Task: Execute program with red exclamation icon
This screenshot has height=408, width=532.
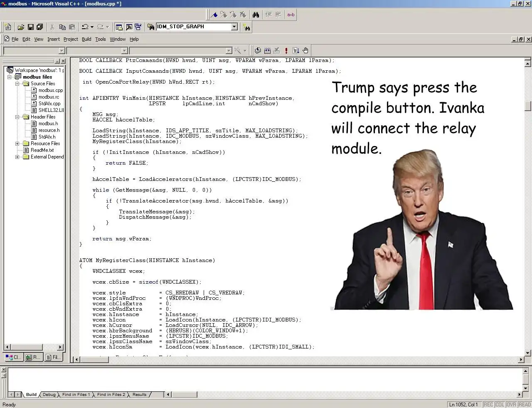Action: click(286, 51)
